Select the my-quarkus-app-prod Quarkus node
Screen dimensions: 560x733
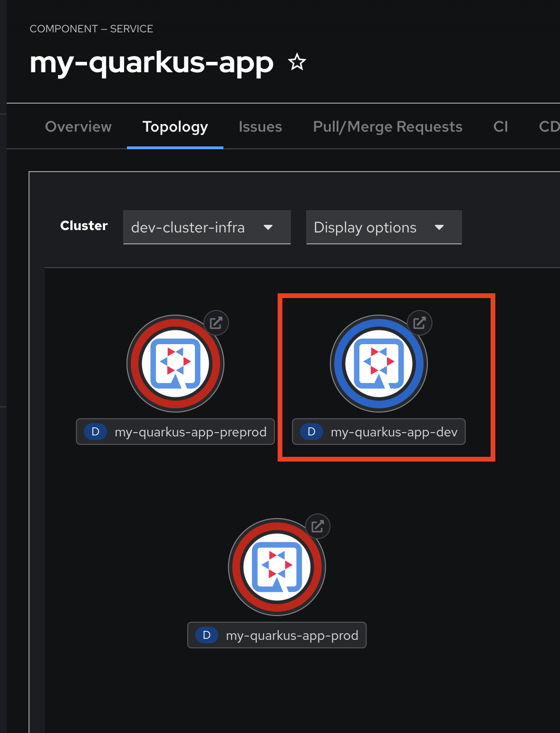coord(277,567)
